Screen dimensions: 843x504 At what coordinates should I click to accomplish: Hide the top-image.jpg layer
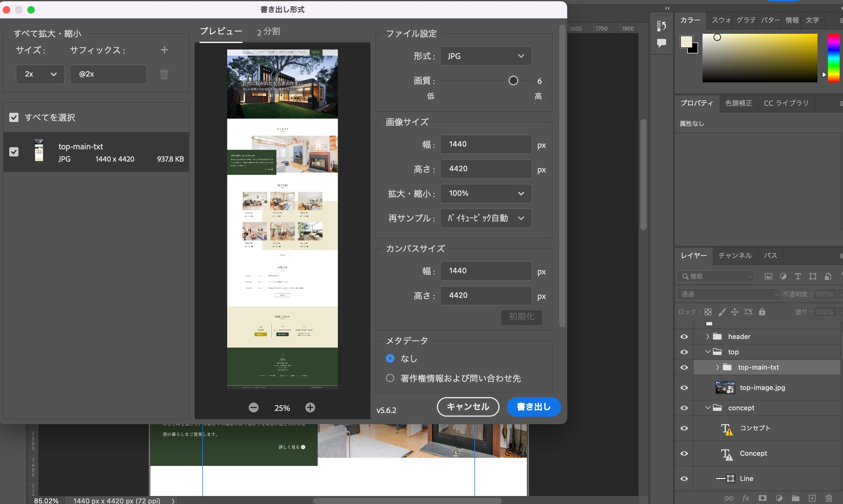pos(684,388)
